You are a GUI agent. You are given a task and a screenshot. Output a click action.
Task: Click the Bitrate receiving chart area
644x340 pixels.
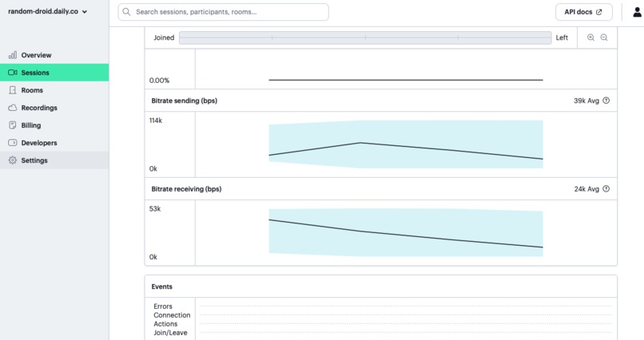pyautogui.click(x=406, y=232)
